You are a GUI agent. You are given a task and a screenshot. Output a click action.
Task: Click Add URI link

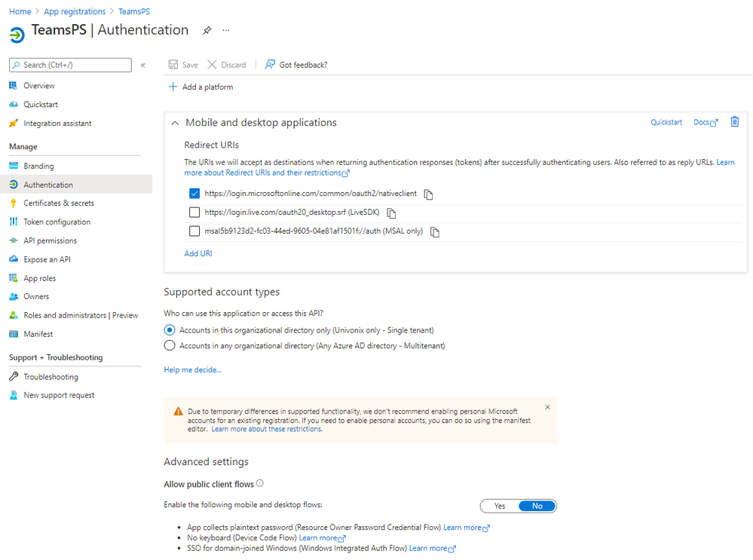tap(197, 253)
